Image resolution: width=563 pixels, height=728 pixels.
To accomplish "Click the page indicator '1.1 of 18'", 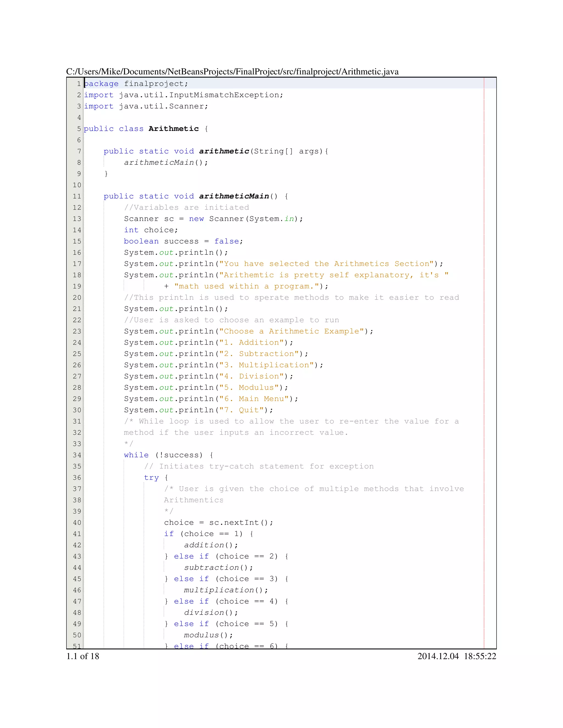I will tap(83, 656).
